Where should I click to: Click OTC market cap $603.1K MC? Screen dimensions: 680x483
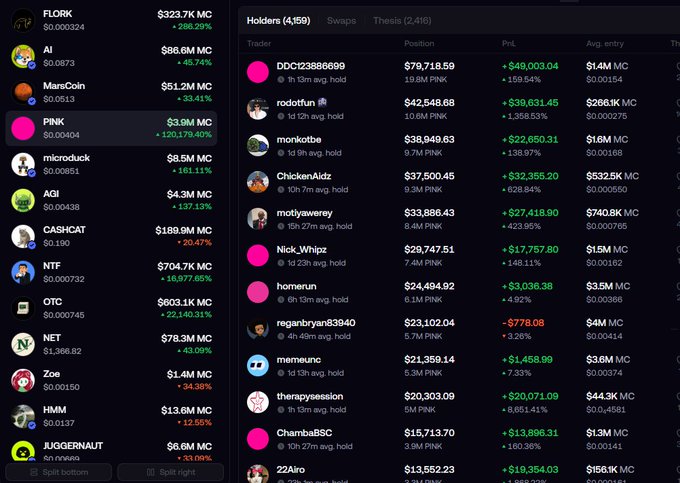click(x=184, y=302)
